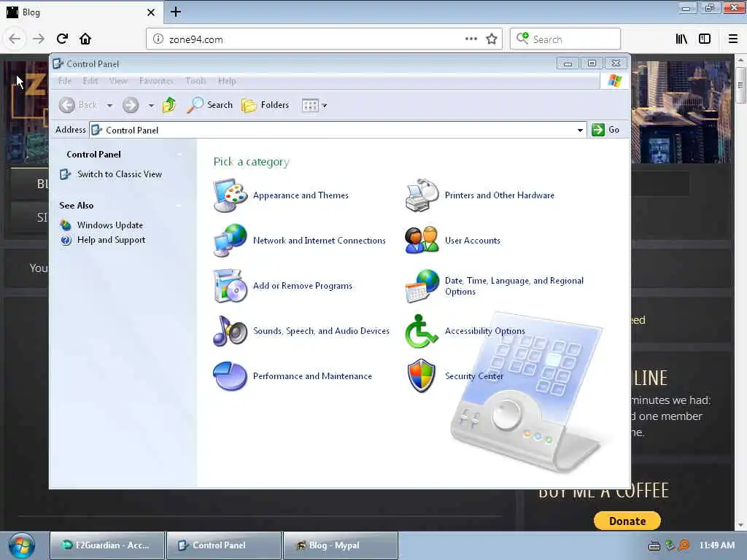The height and width of the screenshot is (560, 747).
Task: Expand the Forward history dropdown arrow
Action: [x=150, y=105]
